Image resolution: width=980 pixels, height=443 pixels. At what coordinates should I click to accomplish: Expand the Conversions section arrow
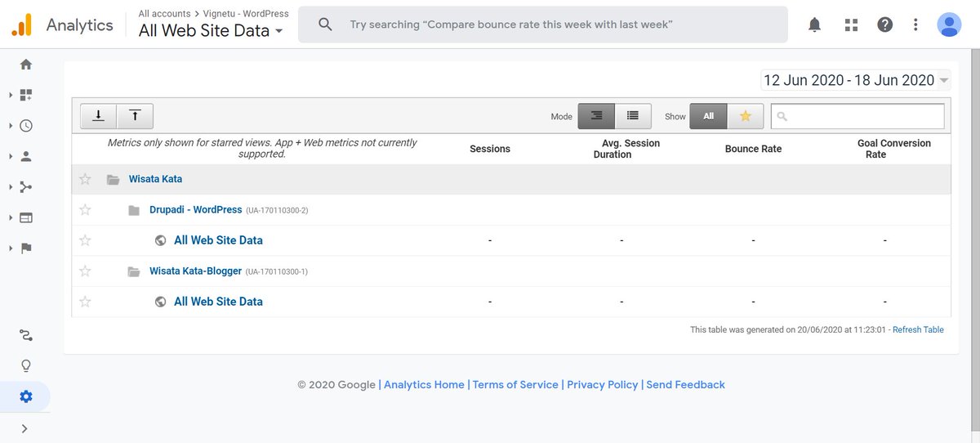click(11, 248)
